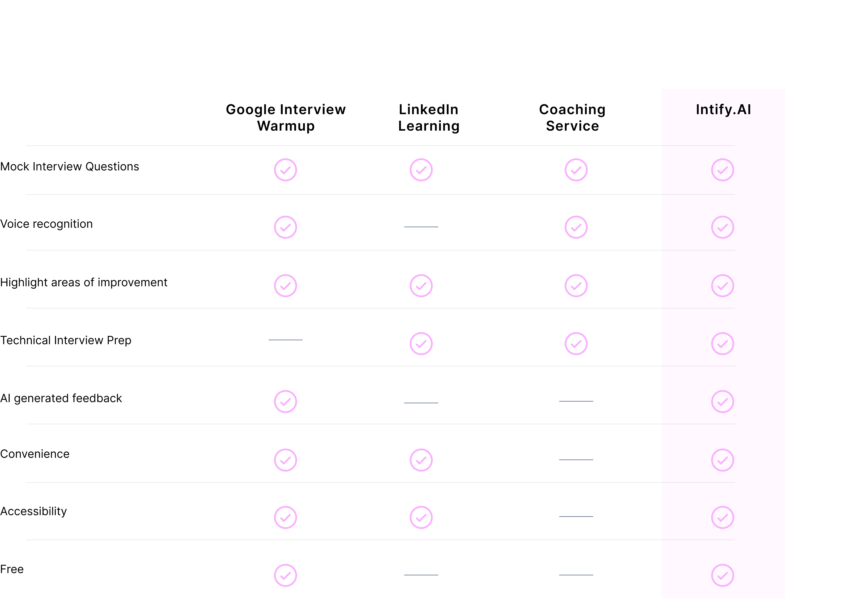868x610 pixels.
Task: Click the LinkedIn Learning column header
Action: click(x=429, y=118)
